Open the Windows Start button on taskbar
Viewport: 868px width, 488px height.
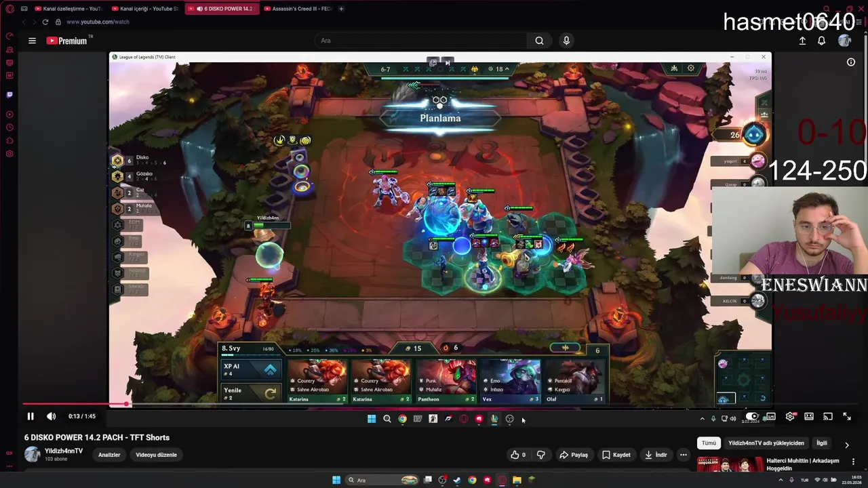click(336, 480)
